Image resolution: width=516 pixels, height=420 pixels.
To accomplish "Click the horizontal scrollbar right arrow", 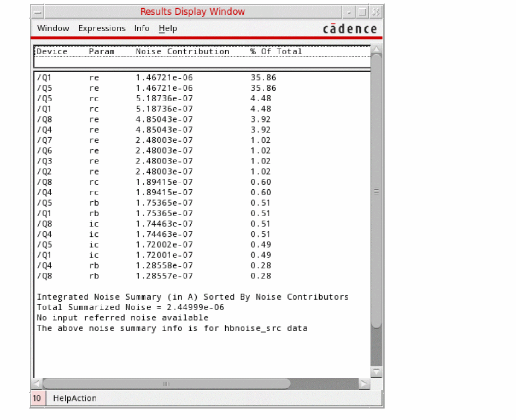I will pyautogui.click(x=364, y=383).
